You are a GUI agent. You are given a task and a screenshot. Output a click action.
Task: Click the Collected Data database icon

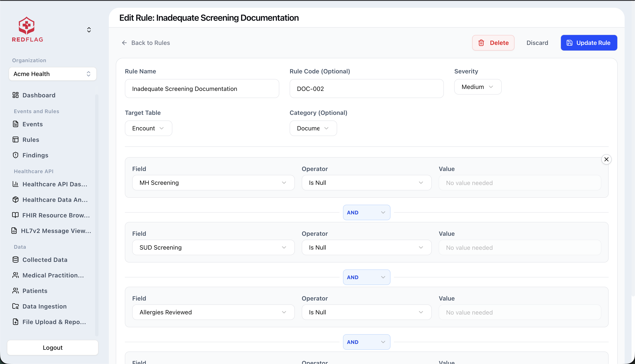pyautogui.click(x=16, y=260)
